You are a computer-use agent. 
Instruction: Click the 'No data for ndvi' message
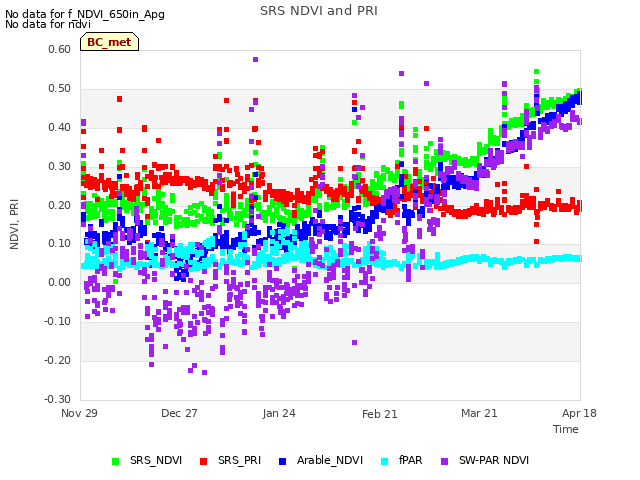coord(48,24)
